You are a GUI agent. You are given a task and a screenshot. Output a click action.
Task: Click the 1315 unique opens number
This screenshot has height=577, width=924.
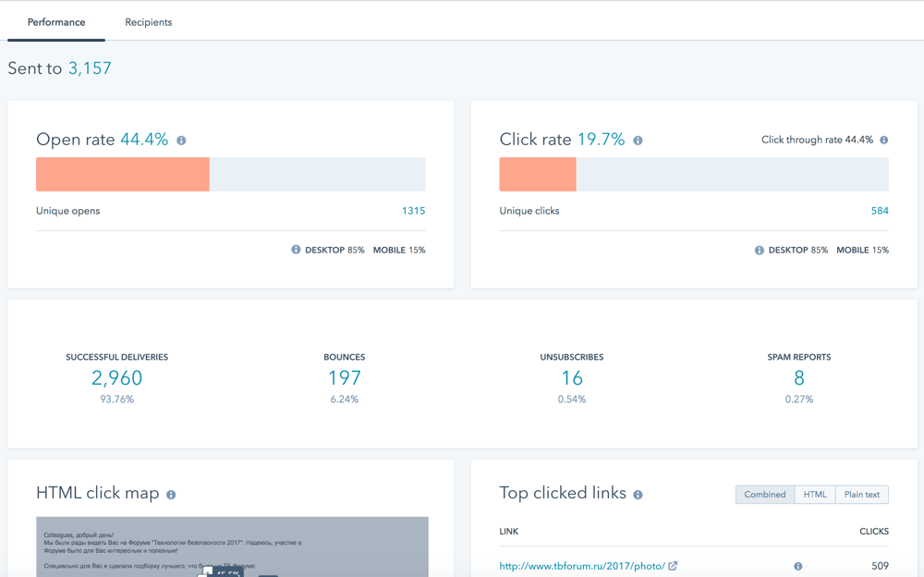[413, 211]
